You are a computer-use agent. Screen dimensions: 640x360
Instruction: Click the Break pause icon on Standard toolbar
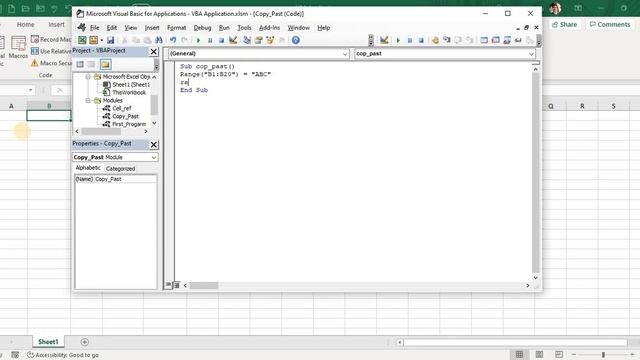pyautogui.click(x=210, y=40)
